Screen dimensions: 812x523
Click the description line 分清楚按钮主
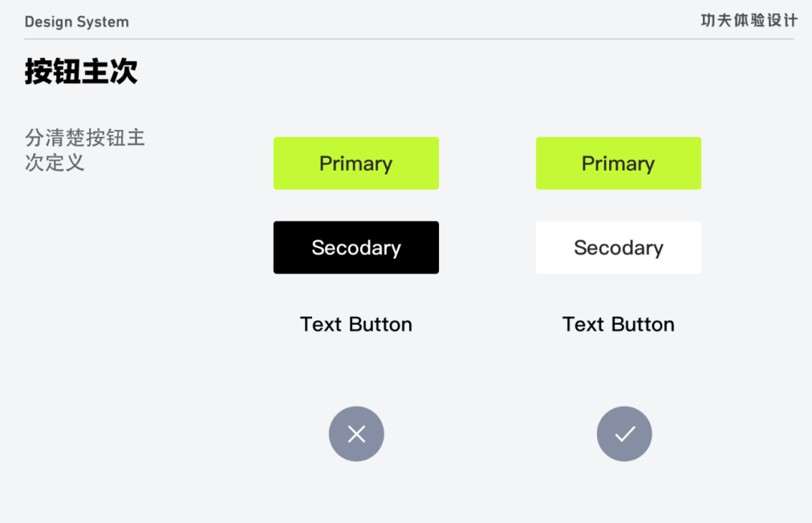tap(85, 138)
